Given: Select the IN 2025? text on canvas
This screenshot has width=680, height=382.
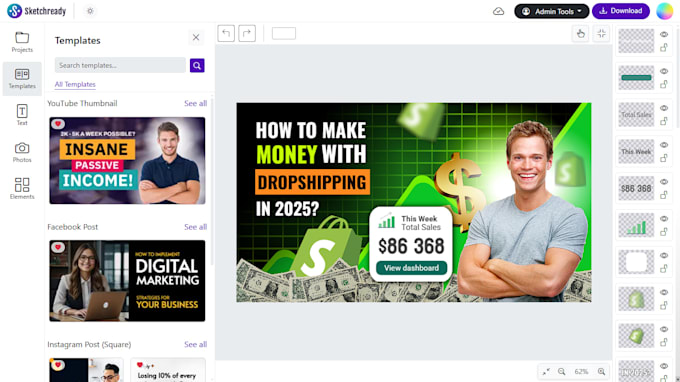Looking at the screenshot, I should tap(287, 209).
